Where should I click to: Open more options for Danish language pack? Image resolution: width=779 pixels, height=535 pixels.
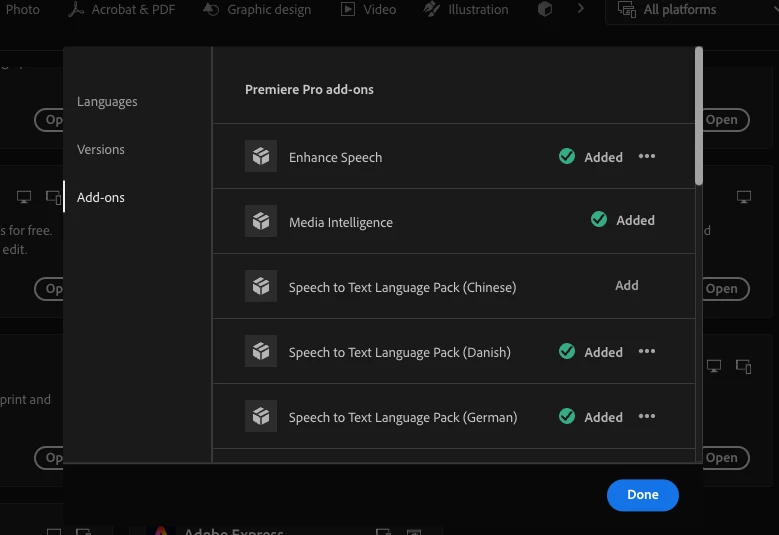coord(647,351)
